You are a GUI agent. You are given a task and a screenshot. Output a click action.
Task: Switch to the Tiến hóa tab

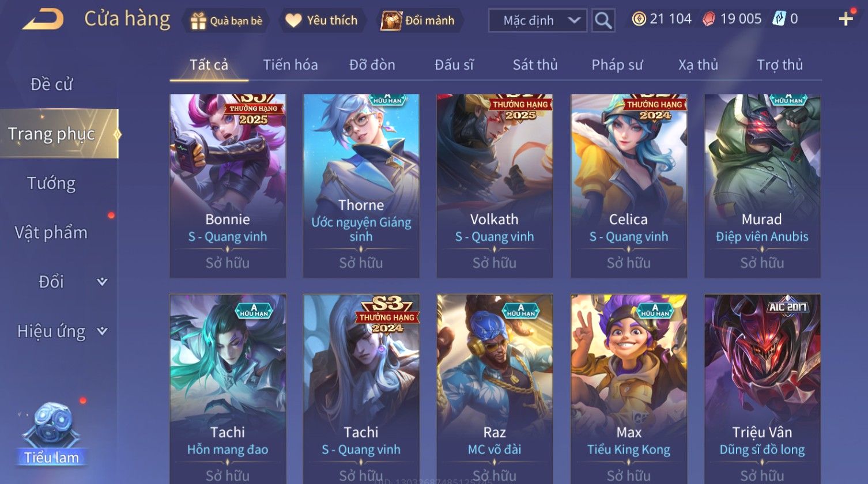pos(290,65)
